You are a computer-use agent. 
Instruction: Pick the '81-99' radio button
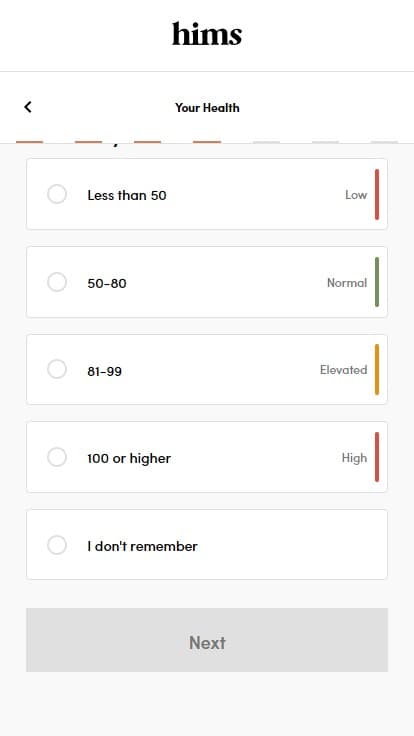(x=57, y=369)
